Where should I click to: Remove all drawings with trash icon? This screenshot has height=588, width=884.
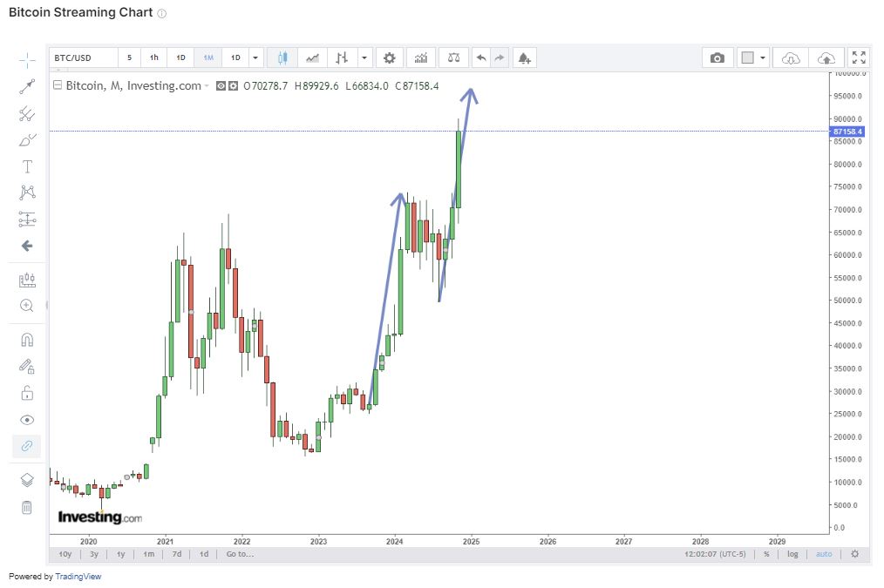point(27,508)
